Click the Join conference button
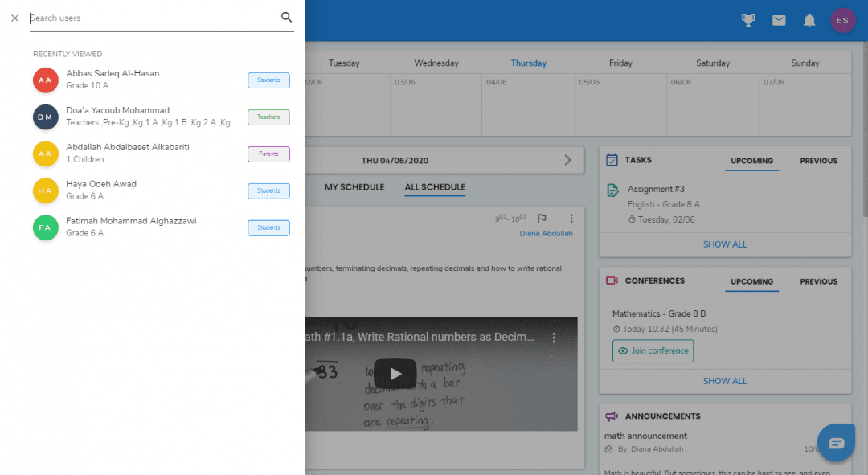Viewport: 868px width, 475px height. tap(653, 351)
